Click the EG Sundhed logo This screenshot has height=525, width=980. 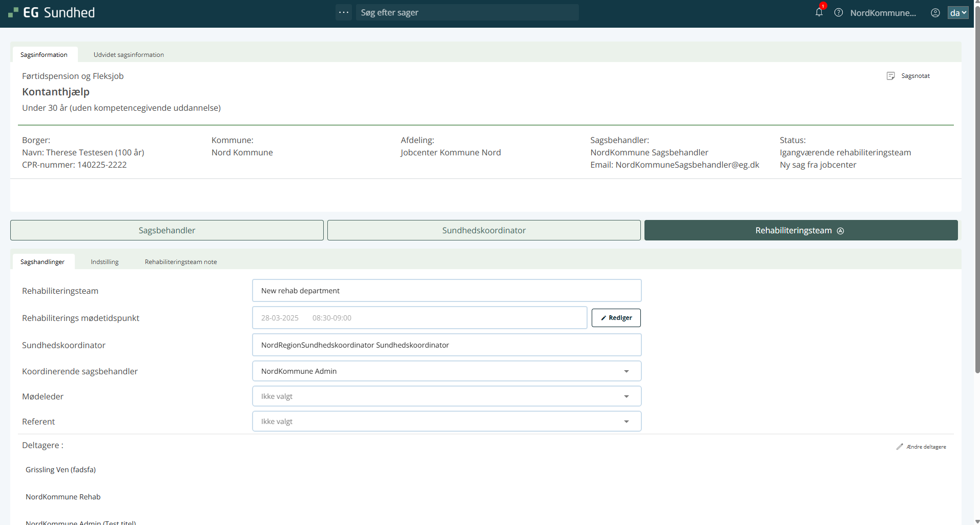[x=52, y=13]
